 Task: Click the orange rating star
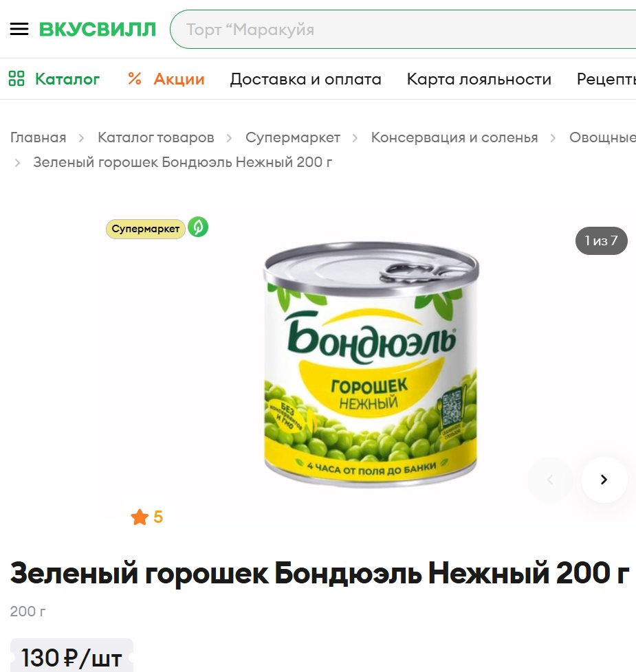coord(140,517)
